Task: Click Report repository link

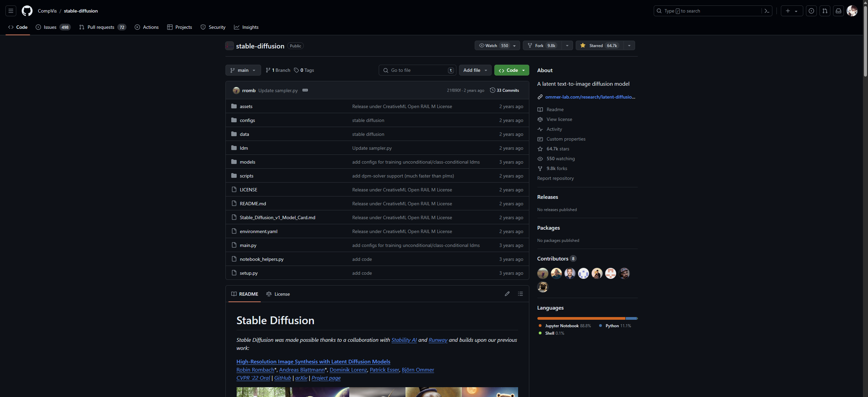Action: [555, 178]
